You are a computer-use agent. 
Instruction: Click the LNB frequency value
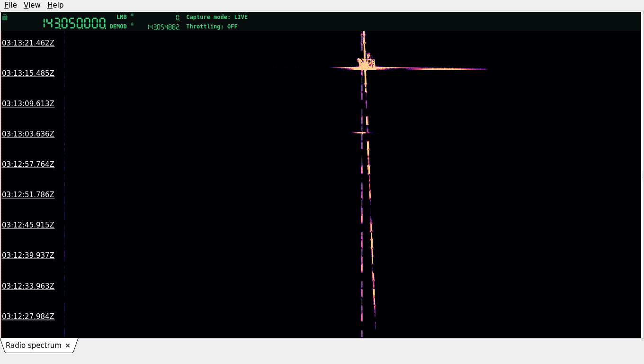pos(178,18)
